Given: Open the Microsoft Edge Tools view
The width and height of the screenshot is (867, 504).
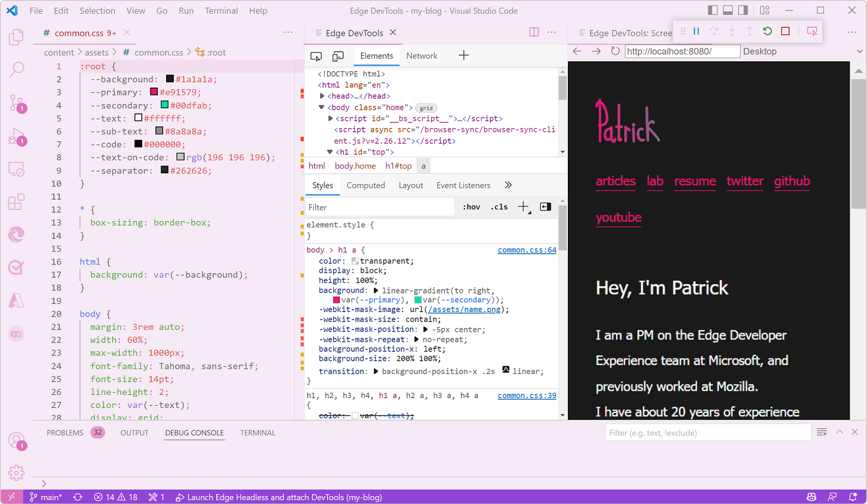Looking at the screenshot, I should (16, 235).
